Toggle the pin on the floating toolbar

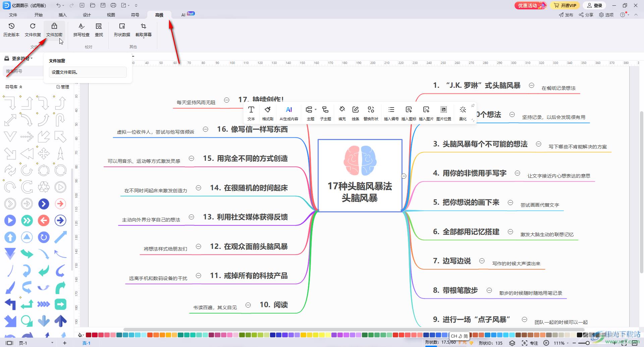[x=473, y=106]
